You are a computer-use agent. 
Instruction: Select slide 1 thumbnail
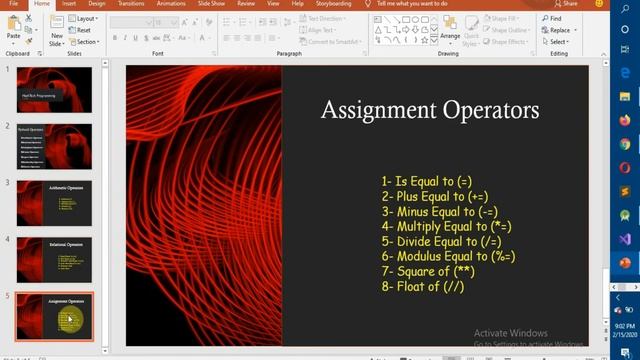coord(54,90)
